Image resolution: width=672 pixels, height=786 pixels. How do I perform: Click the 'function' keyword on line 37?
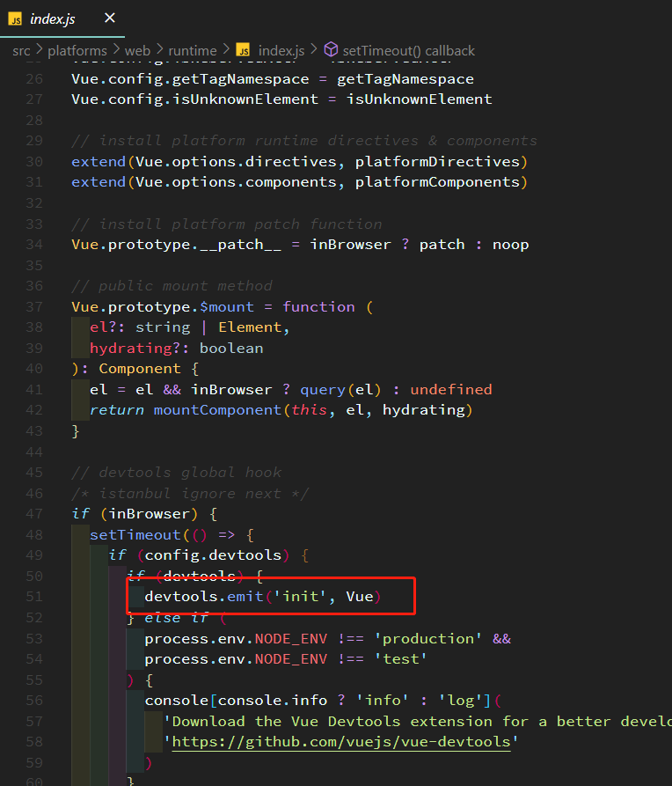click(318, 307)
